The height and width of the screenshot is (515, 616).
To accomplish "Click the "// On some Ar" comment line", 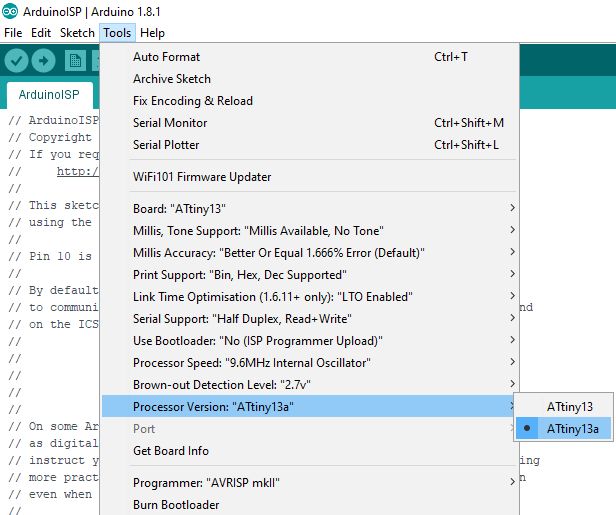I will pos(53,426).
